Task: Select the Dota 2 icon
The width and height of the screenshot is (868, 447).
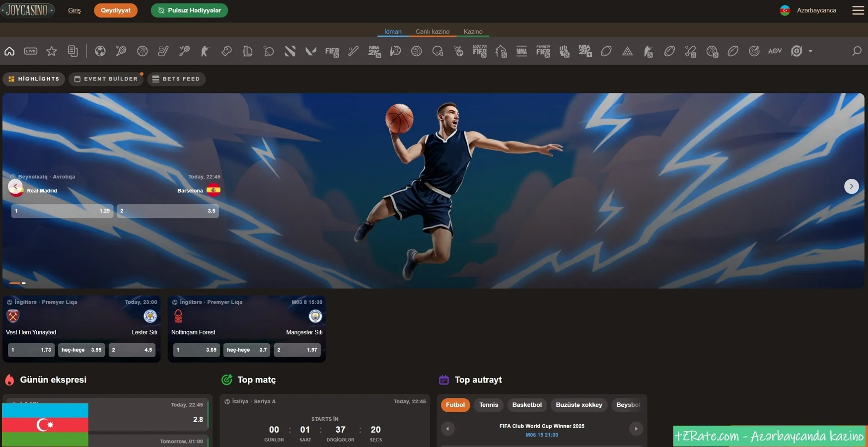Action: [290, 51]
